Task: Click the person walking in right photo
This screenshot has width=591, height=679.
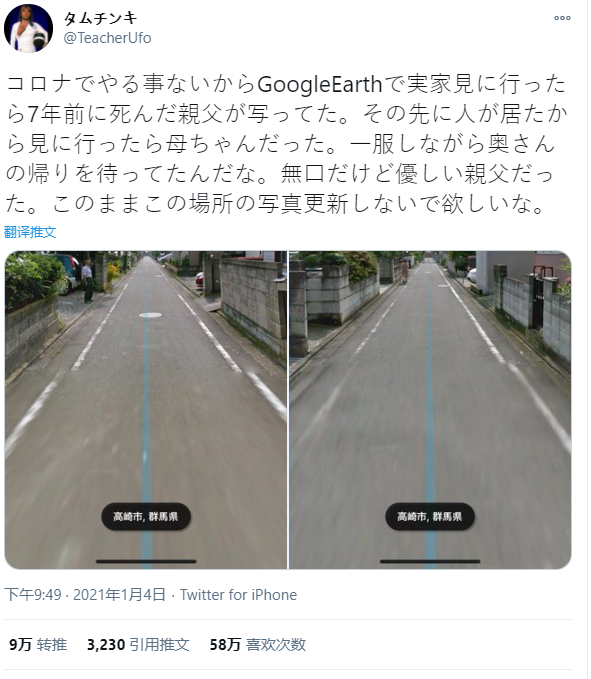Action: point(405,272)
